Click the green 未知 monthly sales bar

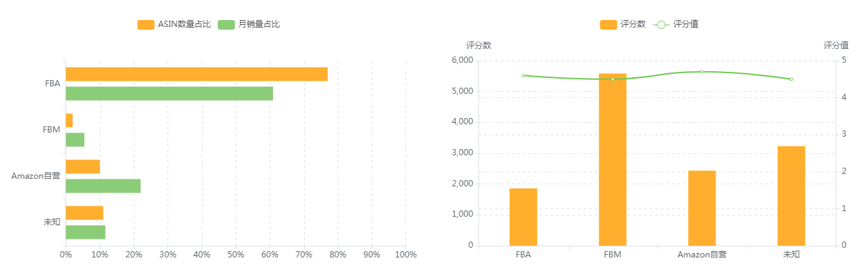tap(85, 232)
